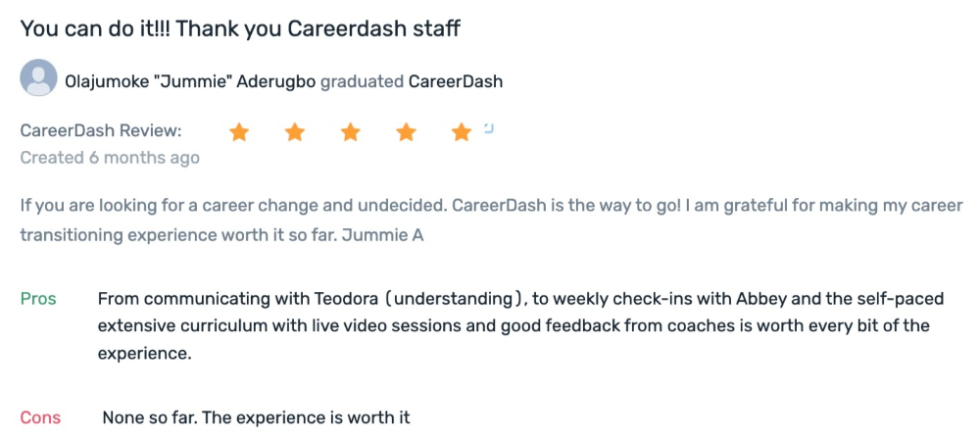Click the third star in the rating
Image resolution: width=980 pixels, height=442 pixels.
coord(351,132)
